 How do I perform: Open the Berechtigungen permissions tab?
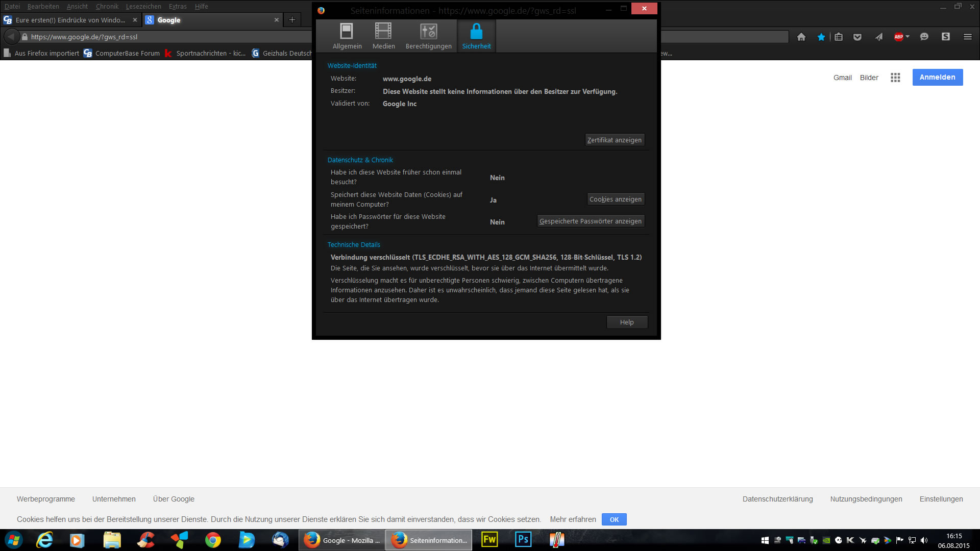[428, 36]
